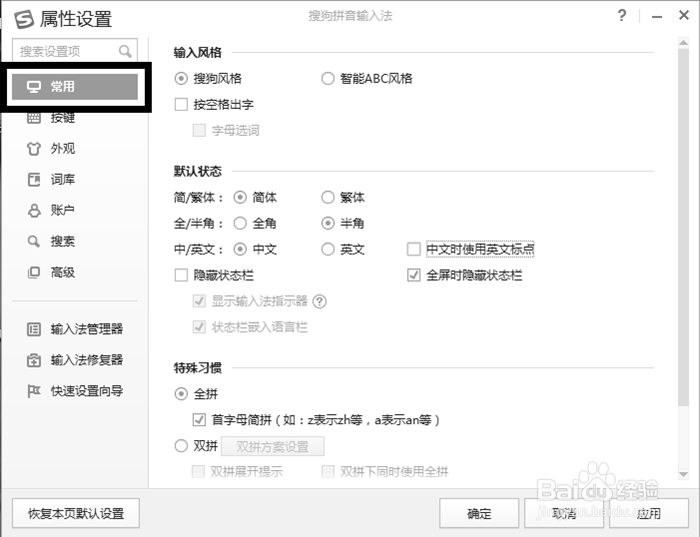This screenshot has height=537, width=700.
Task: Click the repair kit icon beside 输入法修复器
Action: coord(34,360)
